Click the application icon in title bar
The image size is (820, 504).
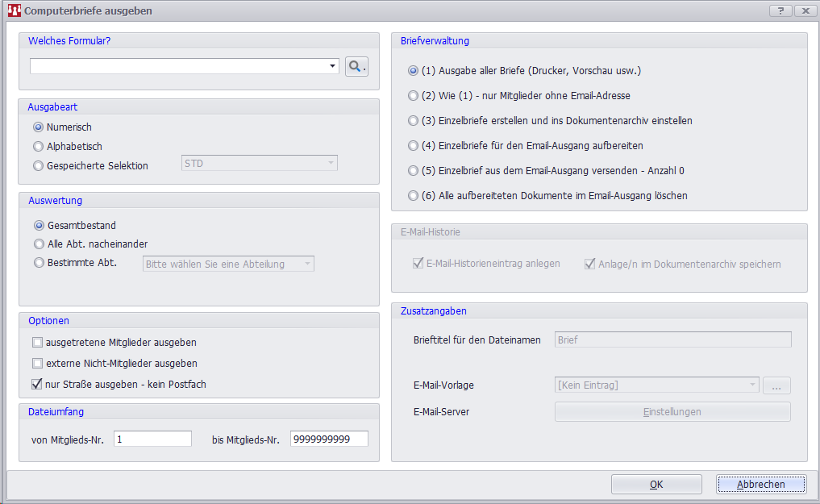(14, 10)
